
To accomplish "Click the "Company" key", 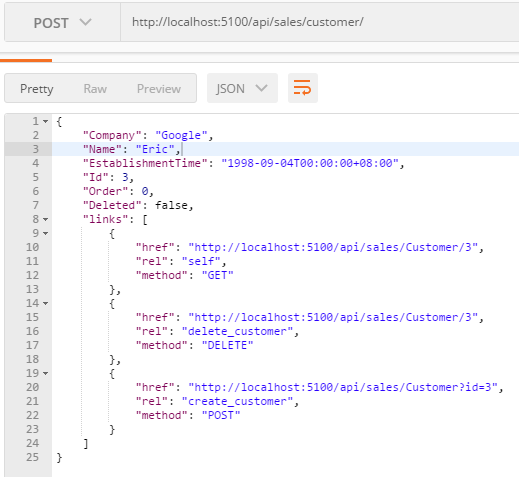I will [112, 135].
